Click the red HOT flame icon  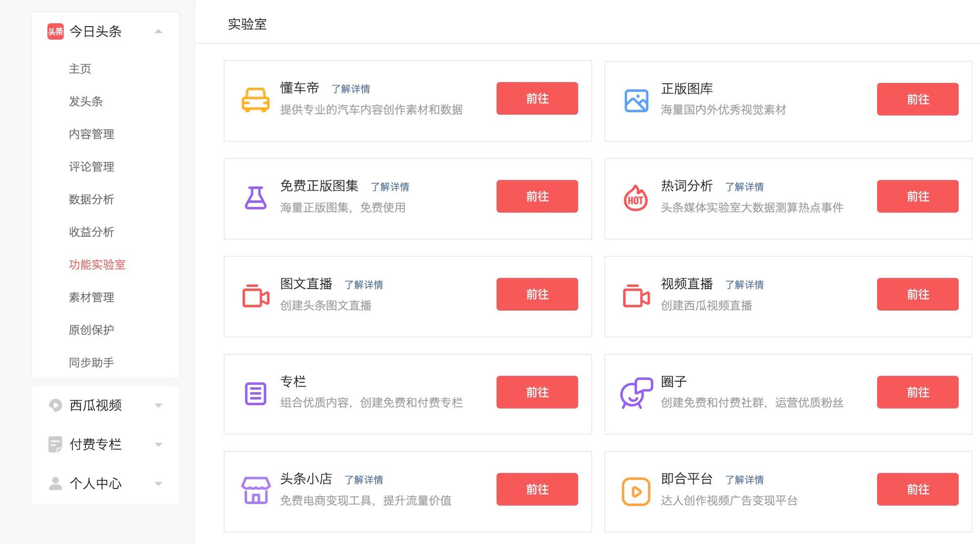coord(636,198)
